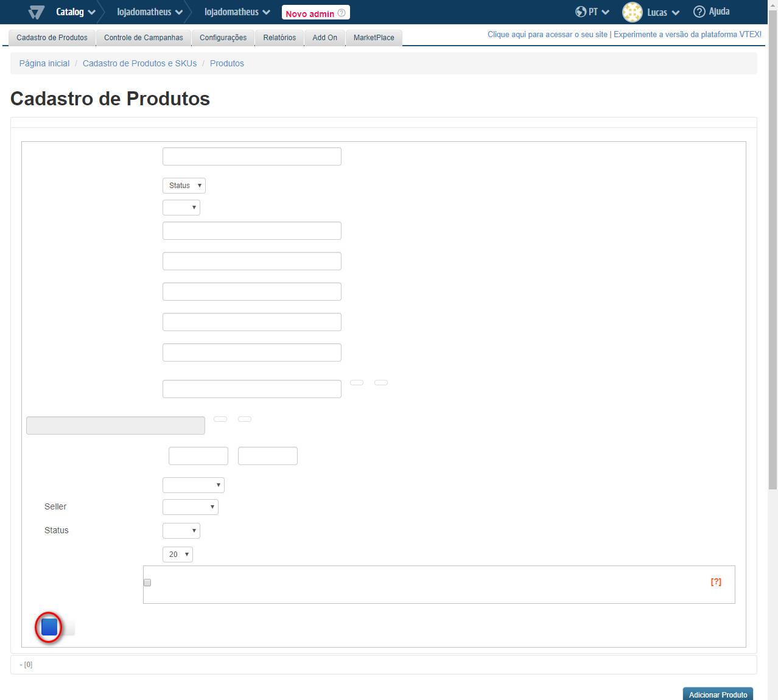
Task: Click the Lucas user avatar
Action: (633, 12)
